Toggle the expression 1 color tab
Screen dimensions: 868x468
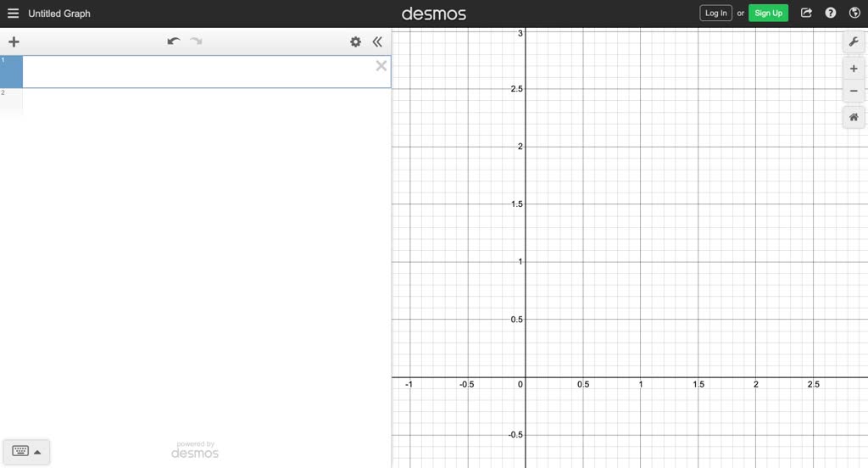click(11, 71)
